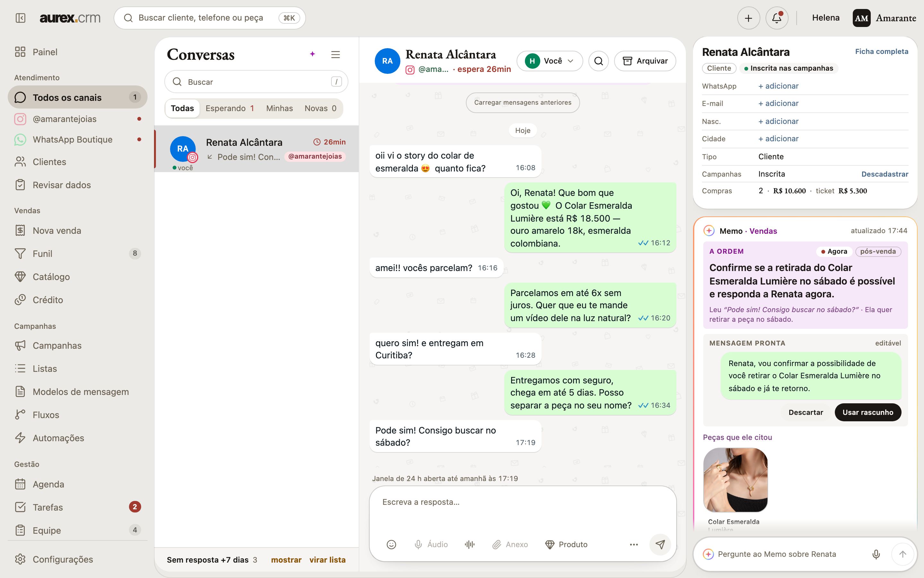Open Listas
924x578 pixels.
click(x=78, y=369)
